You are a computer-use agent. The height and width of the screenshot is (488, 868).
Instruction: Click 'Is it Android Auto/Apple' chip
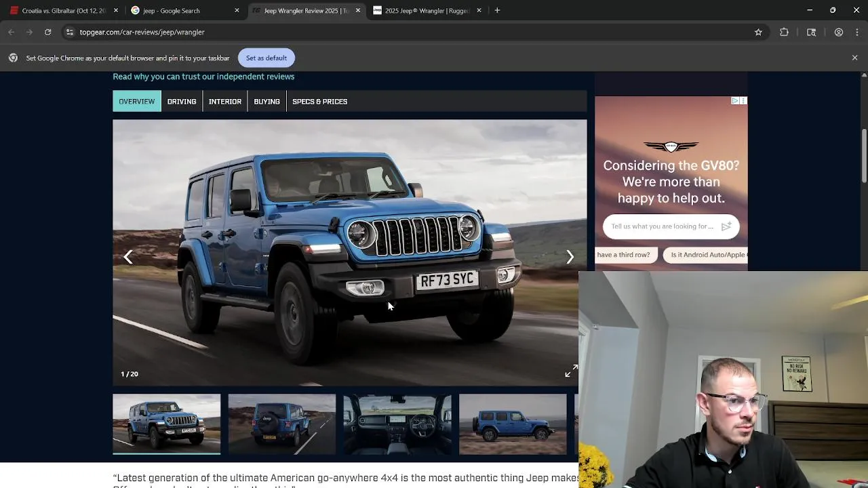point(705,255)
